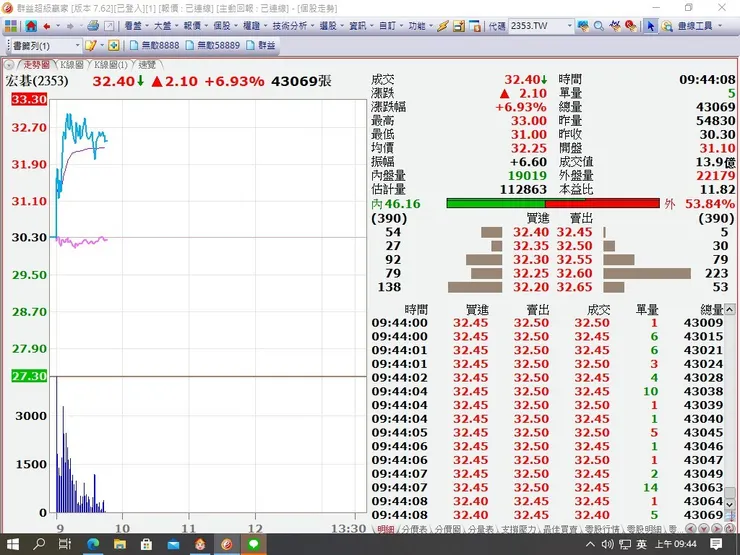
Task: Open Microsoft Edge from the taskbar
Action: pyautogui.click(x=93, y=545)
